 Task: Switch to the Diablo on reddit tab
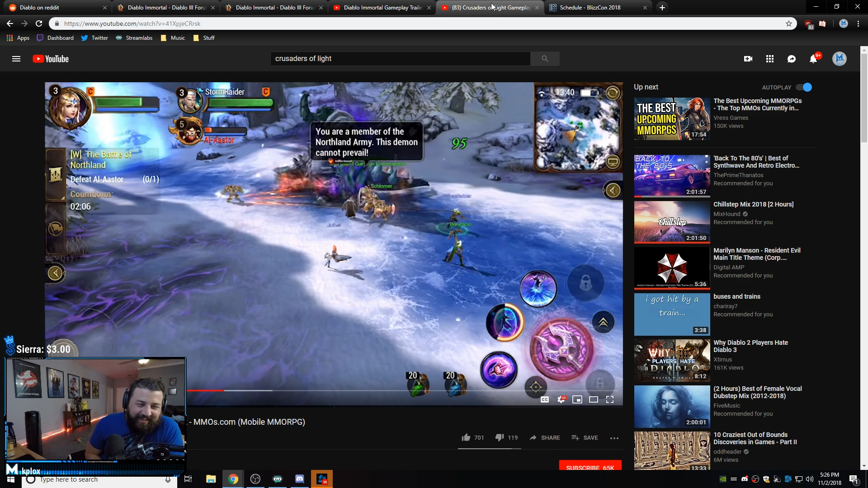pos(54,7)
